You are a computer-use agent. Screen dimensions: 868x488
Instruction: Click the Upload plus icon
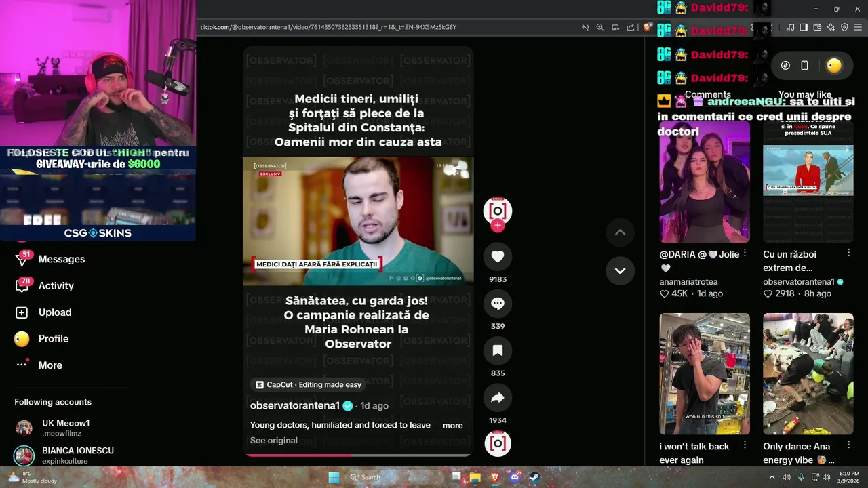(22, 312)
